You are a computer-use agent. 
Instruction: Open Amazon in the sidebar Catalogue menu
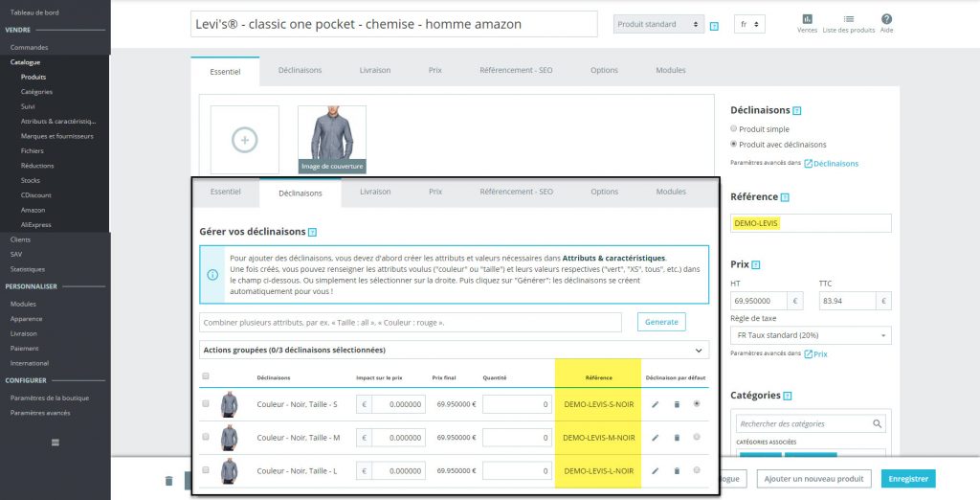(33, 211)
